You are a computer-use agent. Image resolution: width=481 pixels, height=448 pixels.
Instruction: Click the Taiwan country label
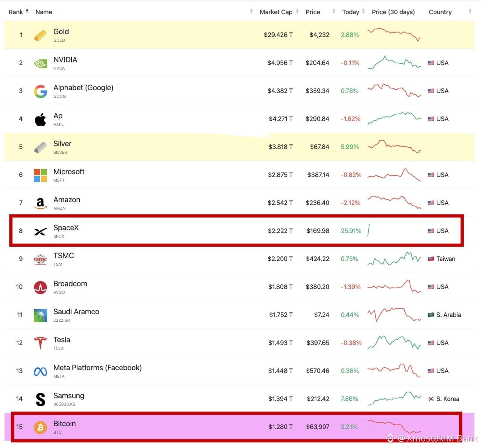(x=446, y=259)
